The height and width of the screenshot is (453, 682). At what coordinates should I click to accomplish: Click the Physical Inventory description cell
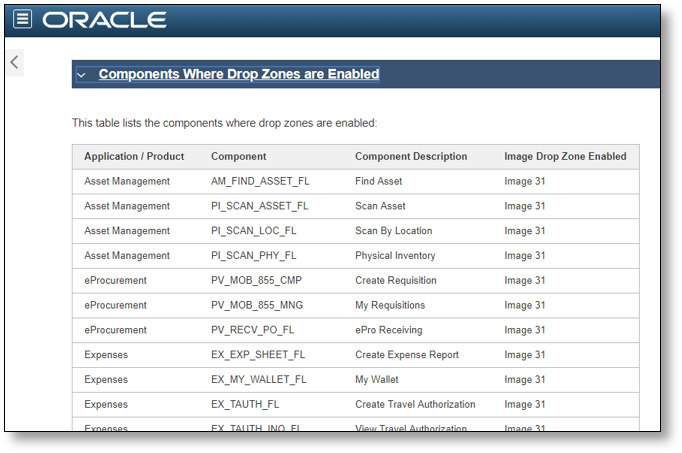[395, 256]
